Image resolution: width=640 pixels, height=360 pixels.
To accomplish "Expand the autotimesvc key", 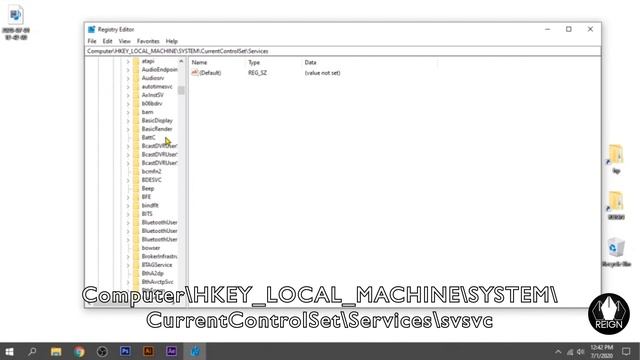I will point(128,87).
